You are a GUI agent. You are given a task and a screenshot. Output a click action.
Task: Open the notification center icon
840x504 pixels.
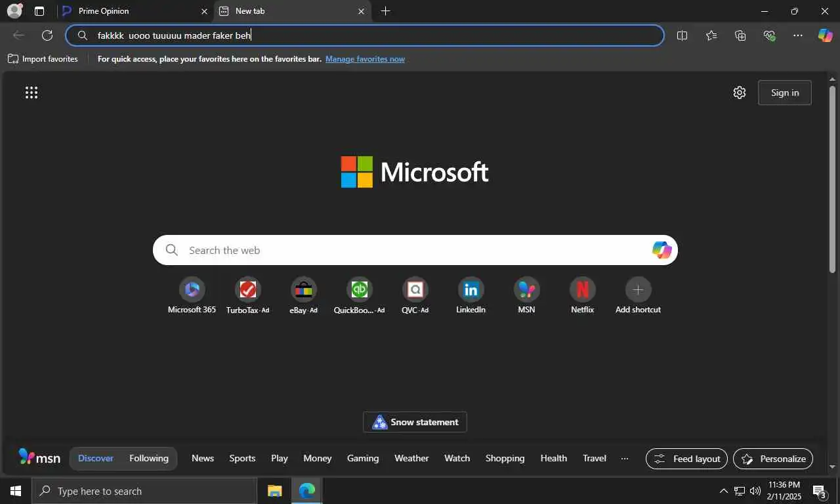[x=820, y=491]
